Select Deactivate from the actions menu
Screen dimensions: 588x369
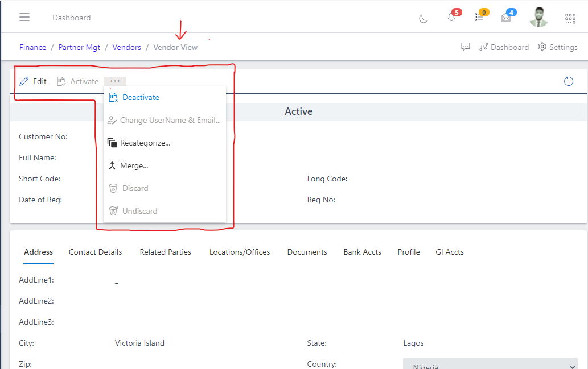(139, 97)
